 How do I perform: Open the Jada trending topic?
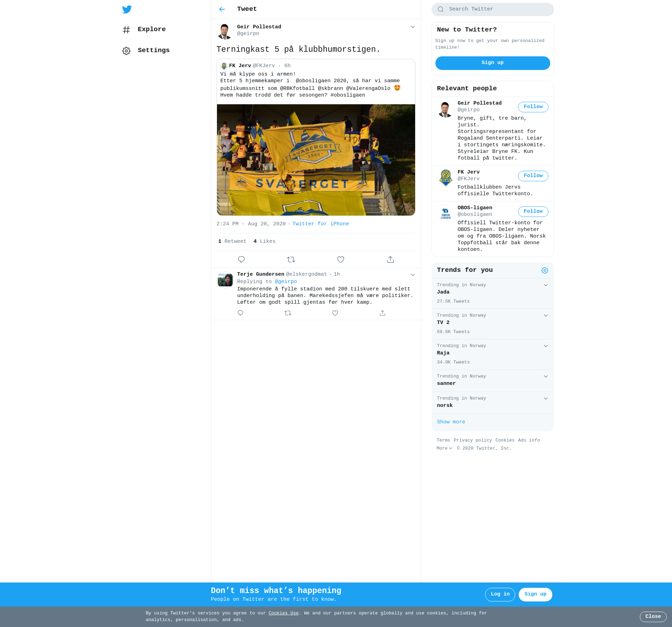click(x=492, y=294)
